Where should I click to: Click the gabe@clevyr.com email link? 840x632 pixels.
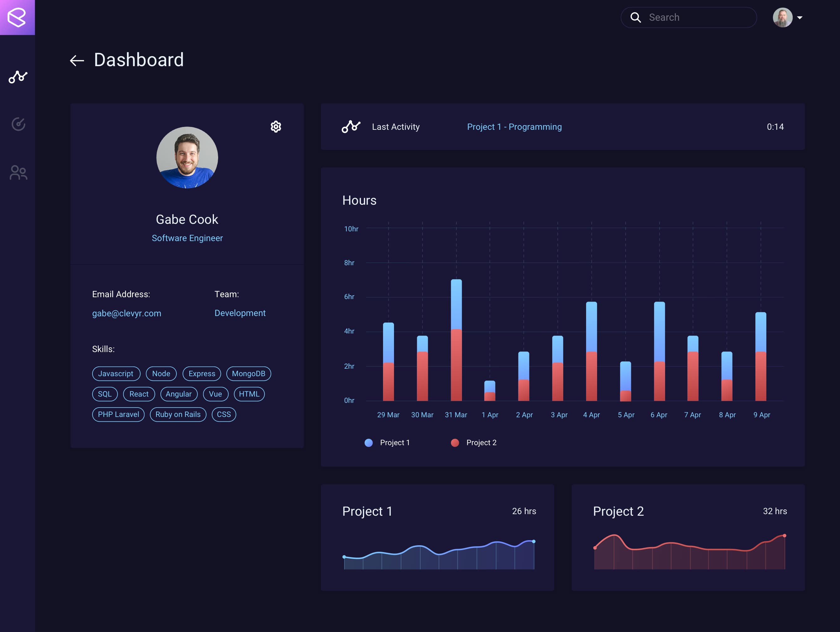coord(127,313)
